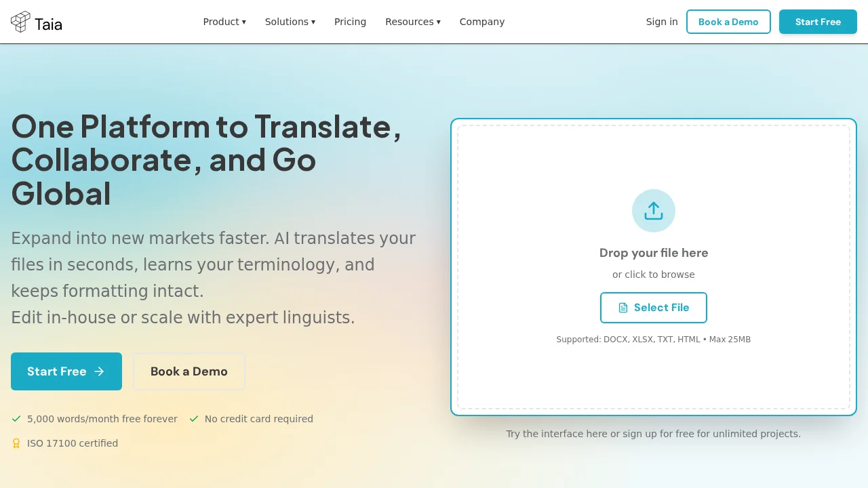Click the document icon on Select File
This screenshot has width=868, height=488.
[623, 308]
